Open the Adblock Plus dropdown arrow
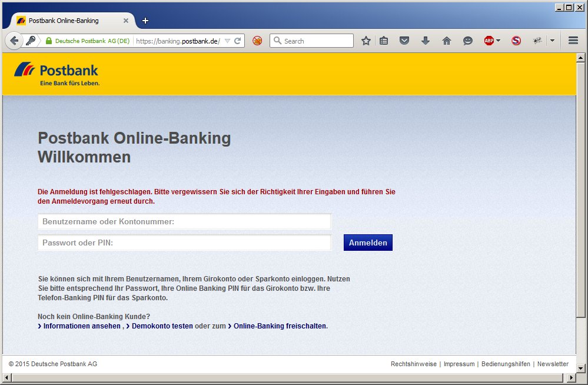This screenshot has width=588, height=385. (499, 41)
